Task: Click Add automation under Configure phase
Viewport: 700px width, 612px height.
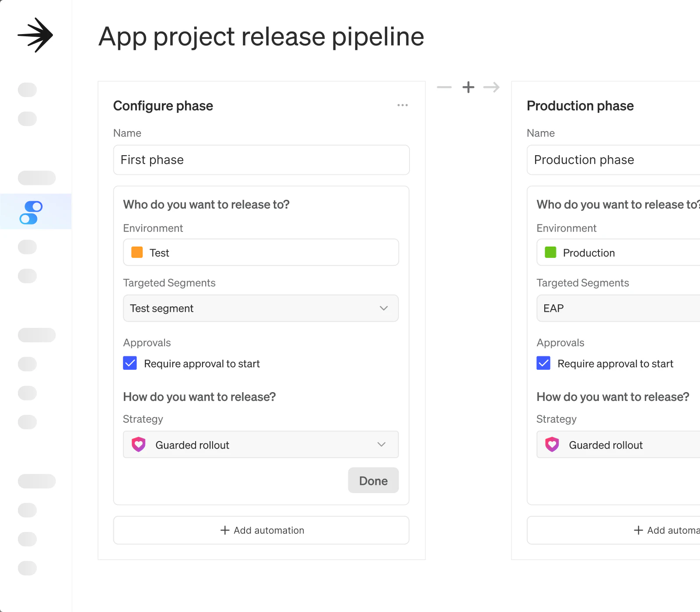Action: click(262, 530)
